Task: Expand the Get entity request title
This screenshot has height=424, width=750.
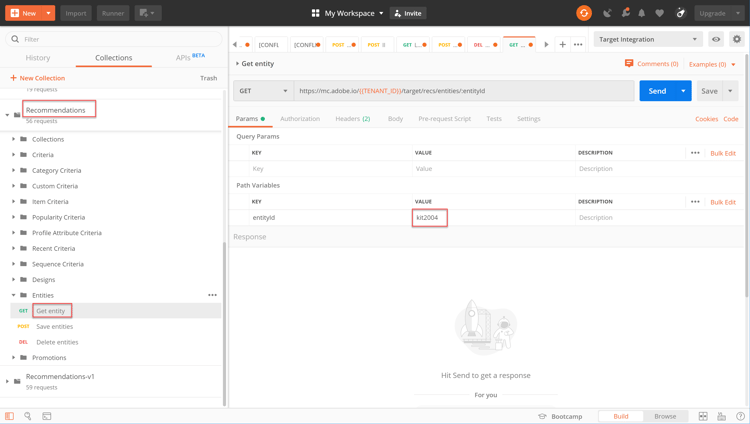Action: [x=237, y=63]
